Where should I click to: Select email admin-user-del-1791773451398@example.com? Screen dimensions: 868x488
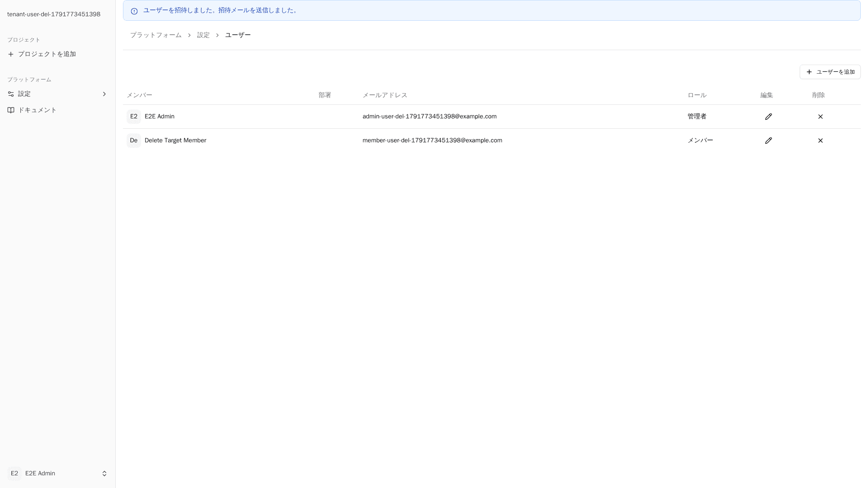429,117
